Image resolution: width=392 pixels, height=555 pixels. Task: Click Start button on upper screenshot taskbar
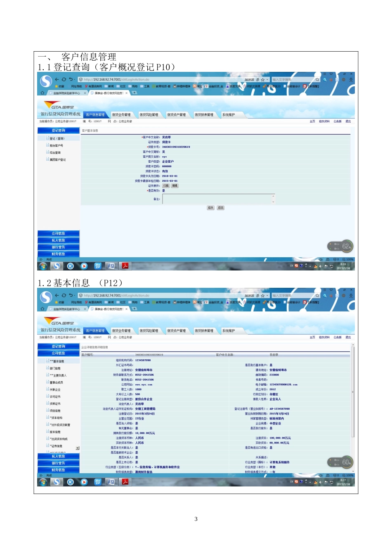[x=43, y=266]
